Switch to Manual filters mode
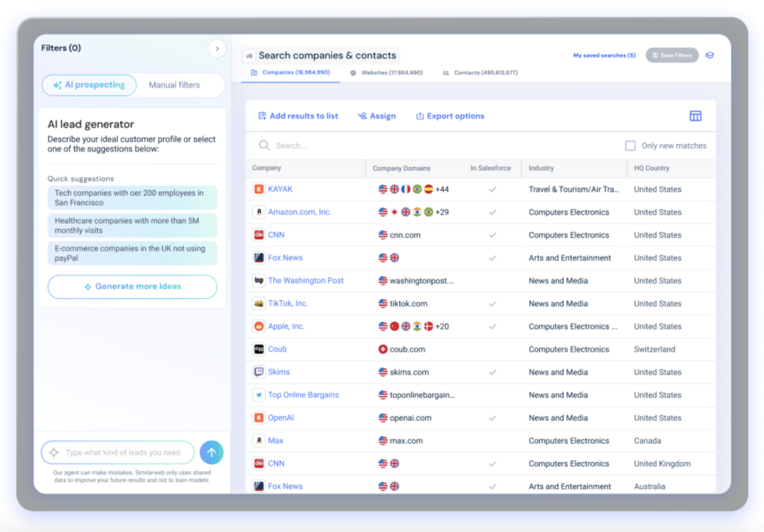Screen dimensions: 764x532 click(174, 85)
